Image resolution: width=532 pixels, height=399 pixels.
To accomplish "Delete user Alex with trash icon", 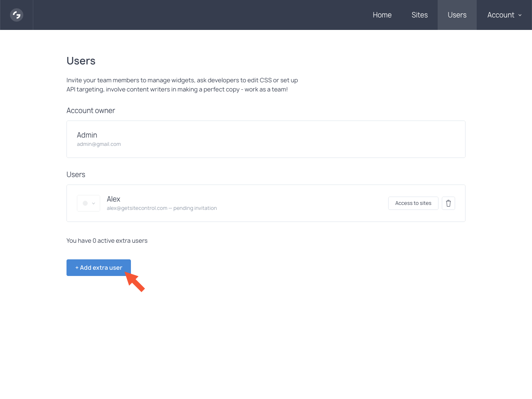I will click(x=448, y=203).
